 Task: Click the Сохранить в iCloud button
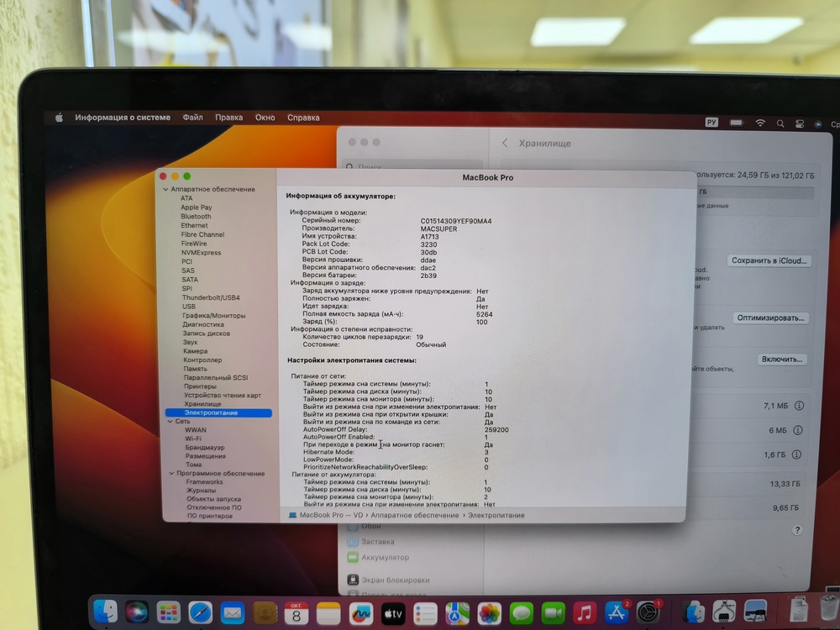click(x=772, y=260)
